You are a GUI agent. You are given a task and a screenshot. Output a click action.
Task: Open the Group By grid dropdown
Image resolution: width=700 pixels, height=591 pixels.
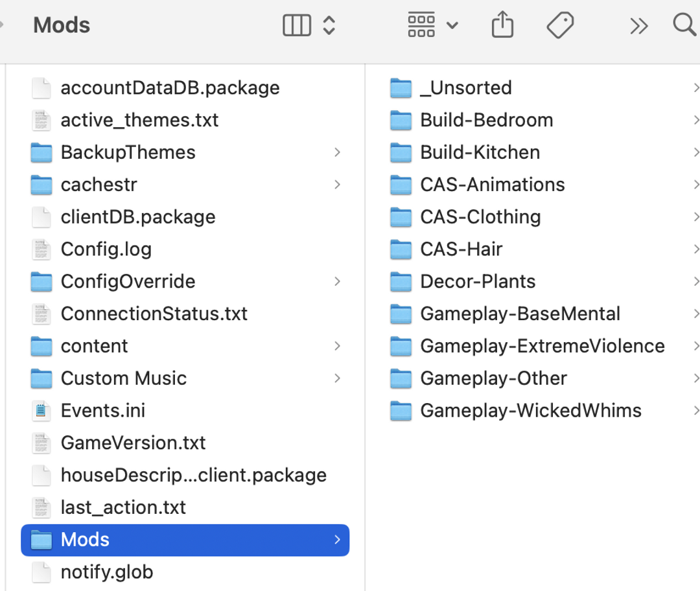[432, 25]
